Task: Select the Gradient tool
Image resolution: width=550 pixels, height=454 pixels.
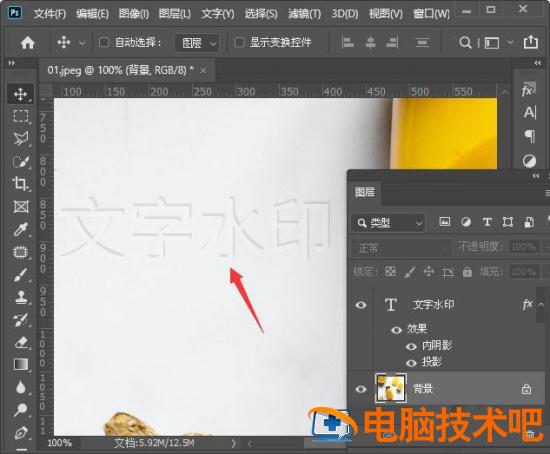Action: 21,364
